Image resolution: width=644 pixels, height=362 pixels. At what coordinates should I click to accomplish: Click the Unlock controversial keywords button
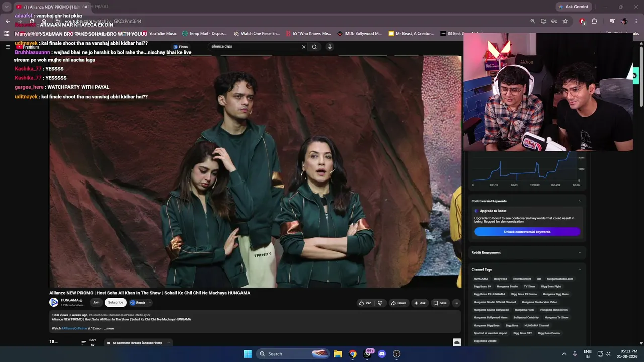click(527, 232)
